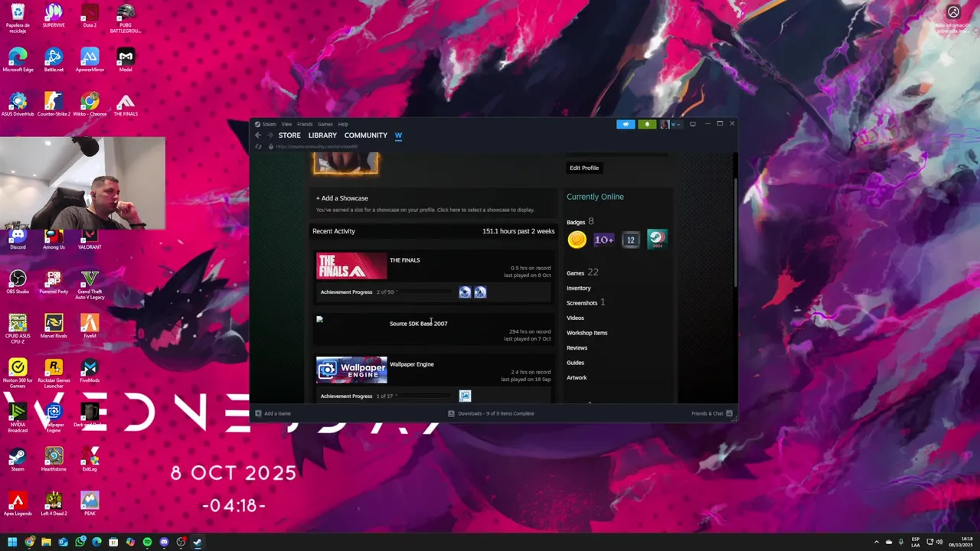Go back with Steam's back arrow
Viewport: 980px width, 551px height.
click(x=258, y=135)
